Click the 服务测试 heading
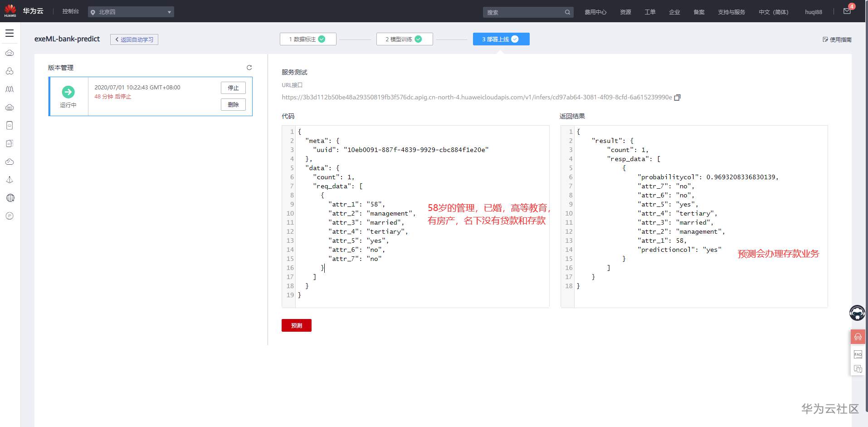Viewport: 868px width, 427px height. point(294,72)
